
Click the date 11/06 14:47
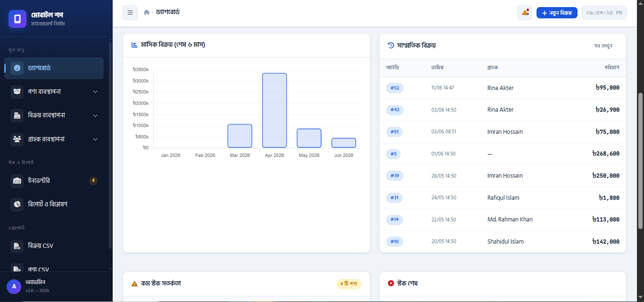443,88
